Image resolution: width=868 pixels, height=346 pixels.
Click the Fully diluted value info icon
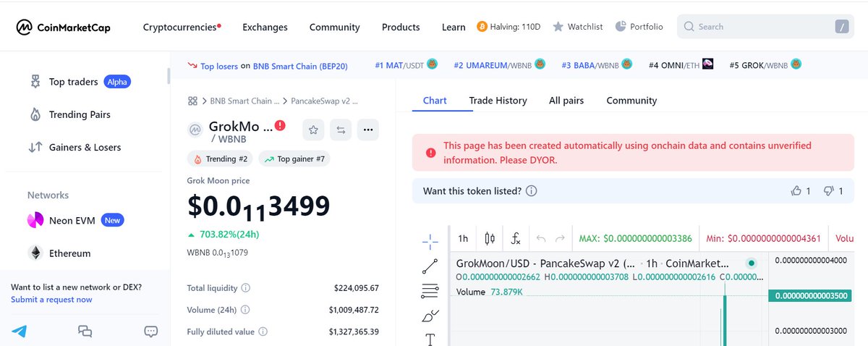[263, 332]
